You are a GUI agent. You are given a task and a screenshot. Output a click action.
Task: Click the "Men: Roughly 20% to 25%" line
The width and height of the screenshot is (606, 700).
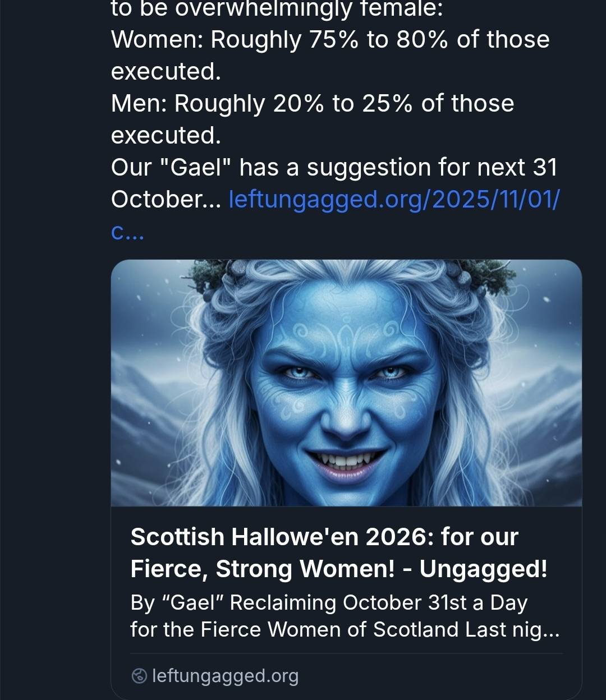(312, 103)
